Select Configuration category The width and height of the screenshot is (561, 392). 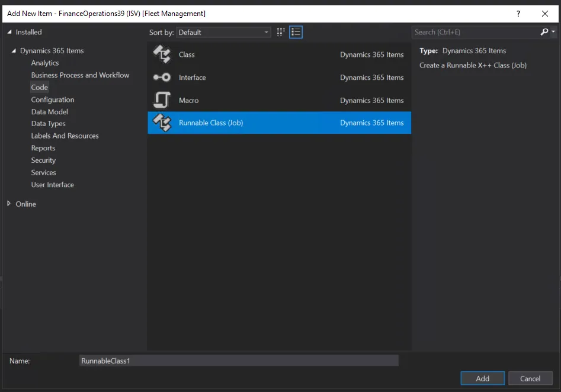53,99
